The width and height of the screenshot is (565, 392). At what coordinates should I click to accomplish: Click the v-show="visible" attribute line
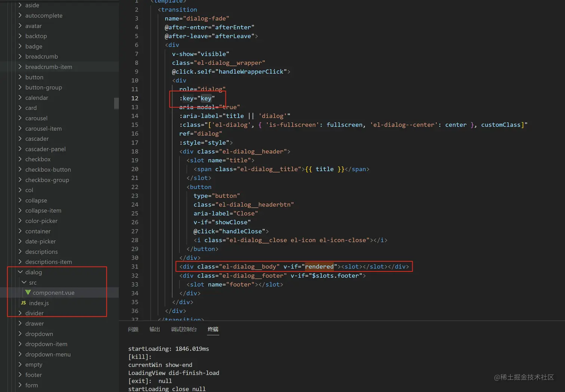tap(201, 54)
